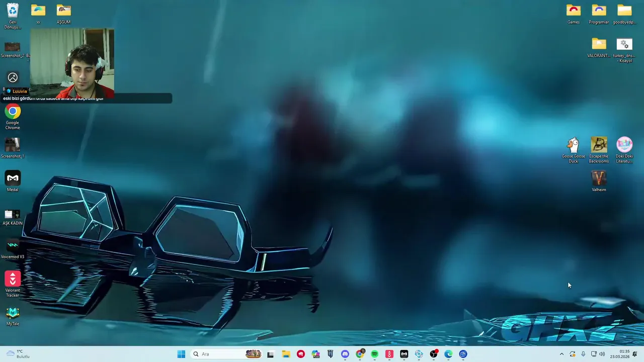Screen dimensions: 644x362
Task: Open Spotify from the taskbar
Action: 374,354
